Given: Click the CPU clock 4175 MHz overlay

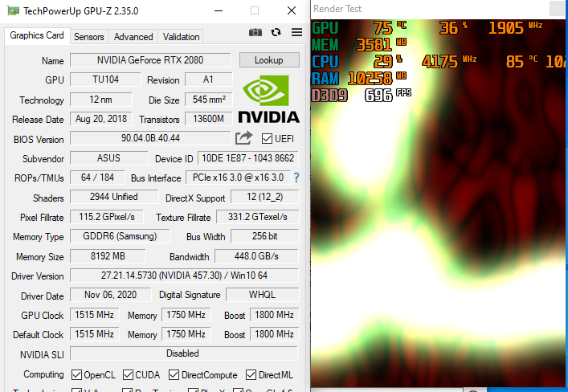Looking at the screenshot, I should coord(449,61).
